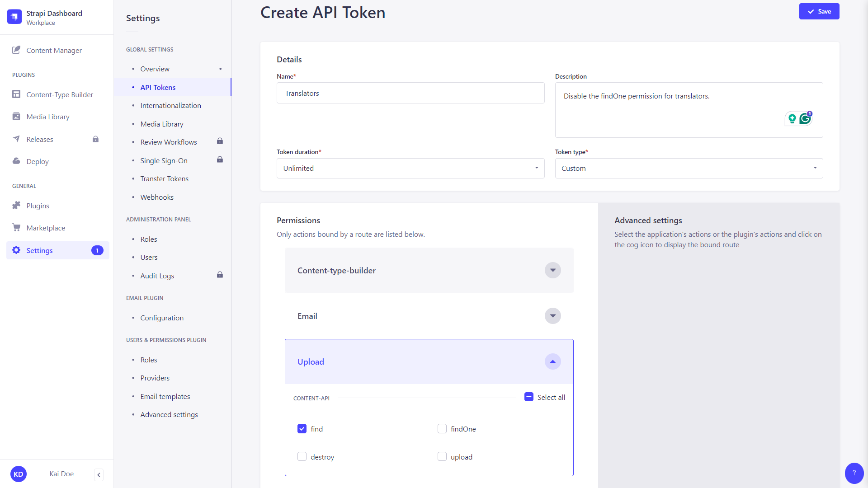Image resolution: width=868 pixels, height=488 pixels.
Task: Click the Settings gear icon in sidebar
Action: click(x=16, y=250)
